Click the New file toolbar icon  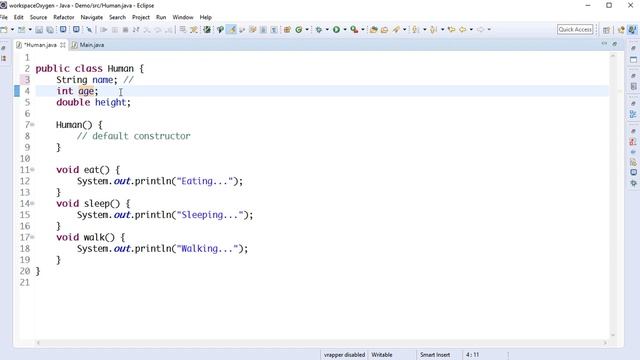(4, 29)
